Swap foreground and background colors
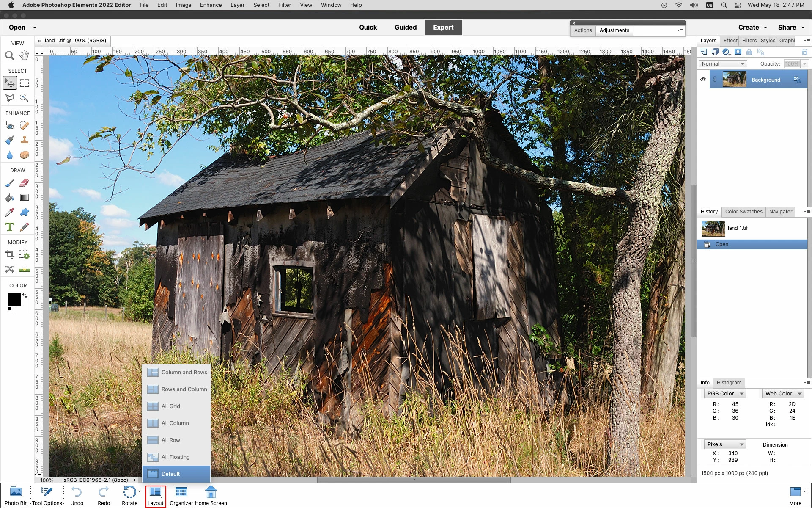Screen dimensions: 812x508 [x=25, y=295]
